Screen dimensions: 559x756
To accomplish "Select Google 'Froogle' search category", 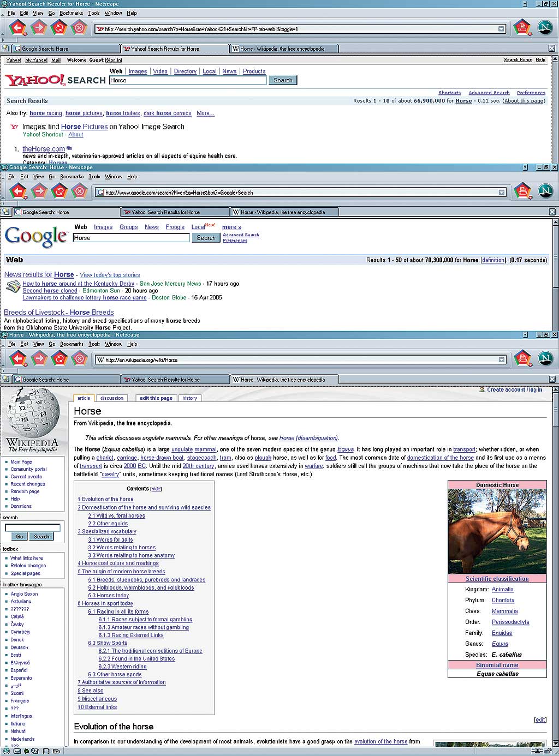I will [175, 227].
